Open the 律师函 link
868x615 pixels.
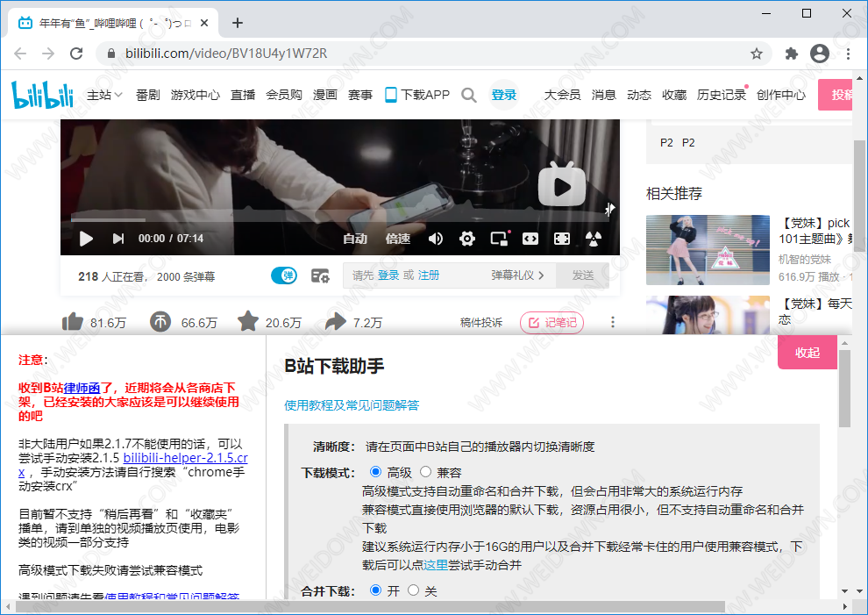click(x=82, y=388)
